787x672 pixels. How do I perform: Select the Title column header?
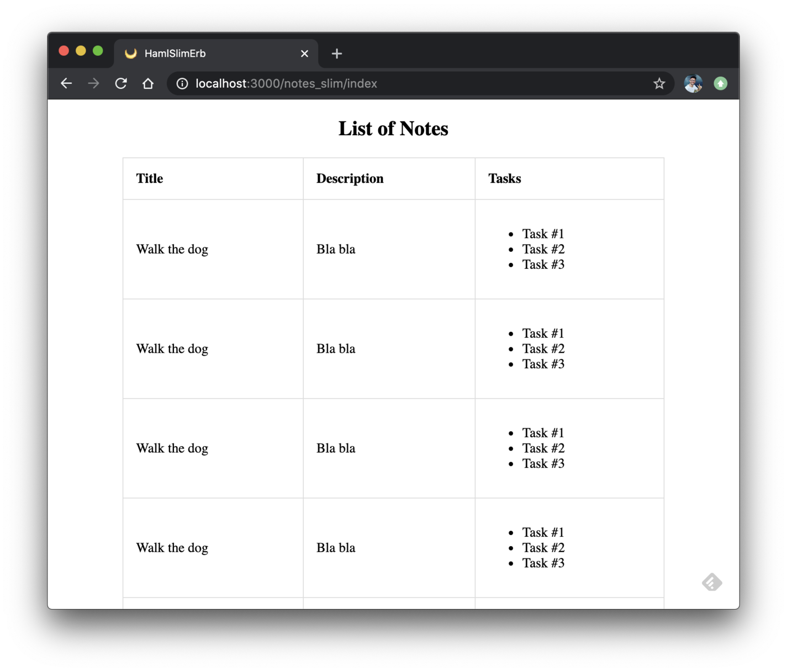[149, 178]
